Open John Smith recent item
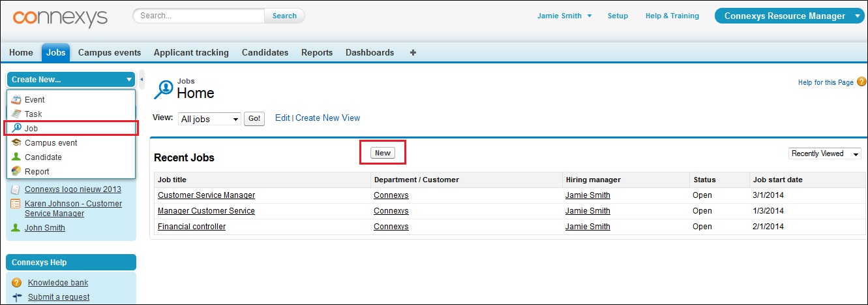 pos(45,228)
